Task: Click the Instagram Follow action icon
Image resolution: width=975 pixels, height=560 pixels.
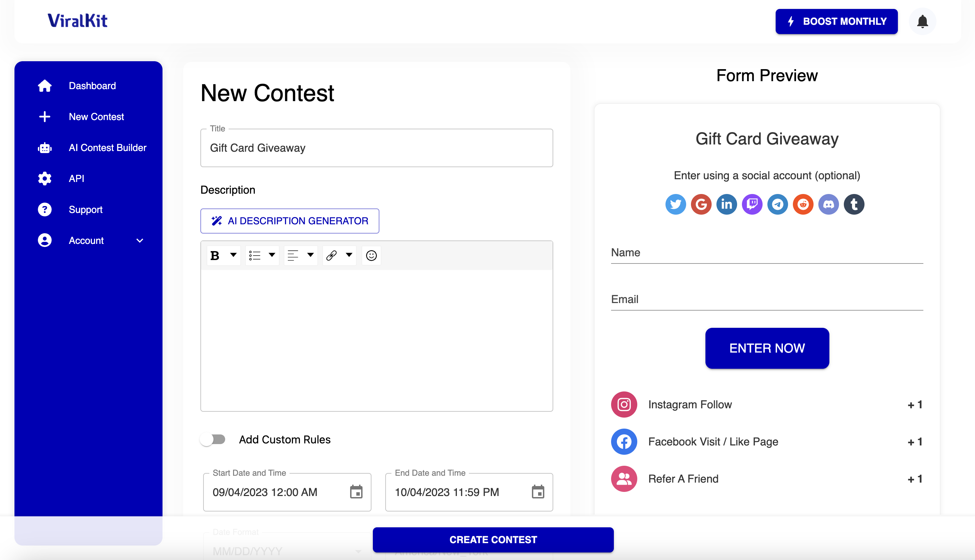Action: click(623, 404)
